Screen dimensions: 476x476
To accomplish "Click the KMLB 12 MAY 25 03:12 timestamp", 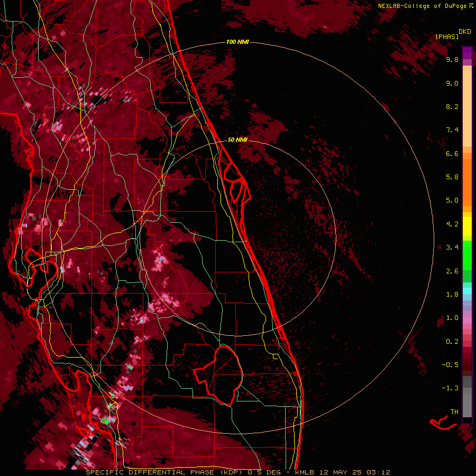I will [343, 472].
